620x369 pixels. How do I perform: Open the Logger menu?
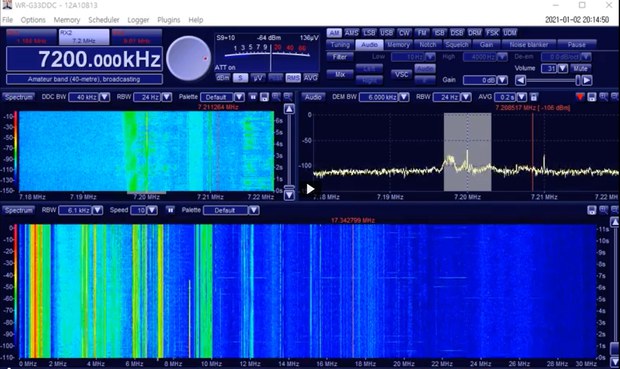(138, 20)
